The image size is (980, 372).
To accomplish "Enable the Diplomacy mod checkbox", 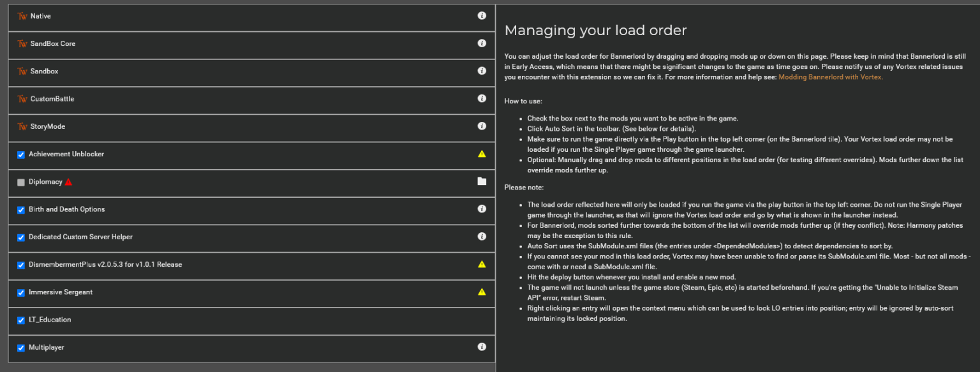I will 20,181.
